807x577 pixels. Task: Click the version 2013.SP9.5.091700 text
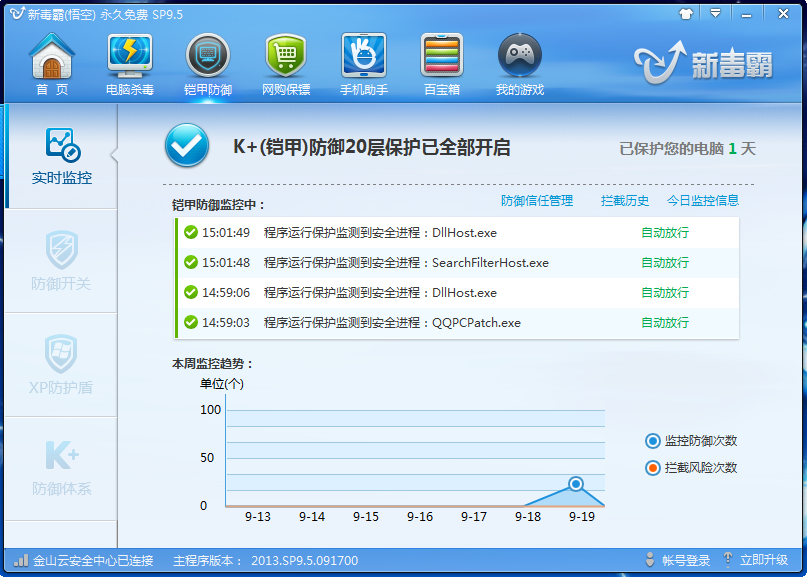click(305, 561)
